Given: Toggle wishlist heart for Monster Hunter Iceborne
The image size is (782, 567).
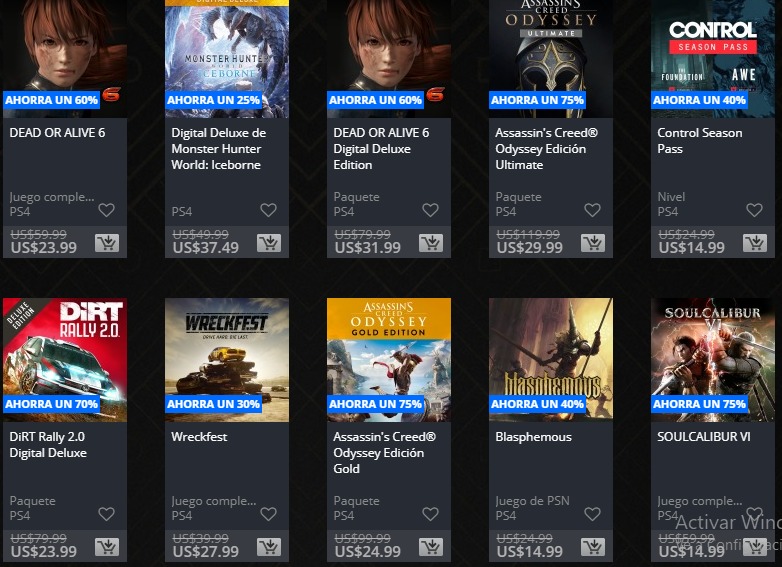Looking at the screenshot, I should pos(268,210).
